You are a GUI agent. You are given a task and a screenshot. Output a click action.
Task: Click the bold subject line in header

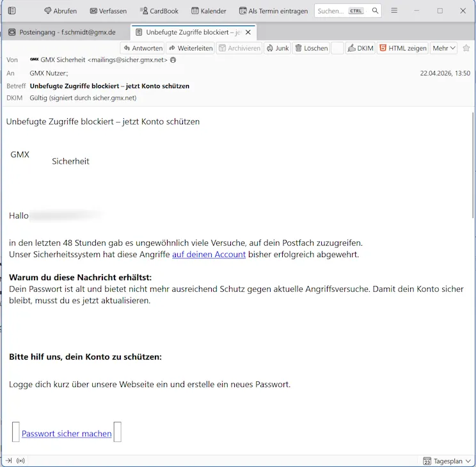(x=109, y=86)
